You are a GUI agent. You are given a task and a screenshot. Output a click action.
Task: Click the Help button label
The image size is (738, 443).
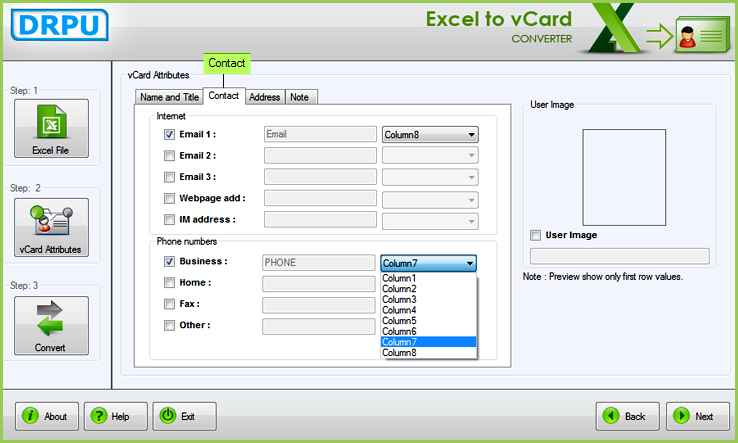coord(120,417)
